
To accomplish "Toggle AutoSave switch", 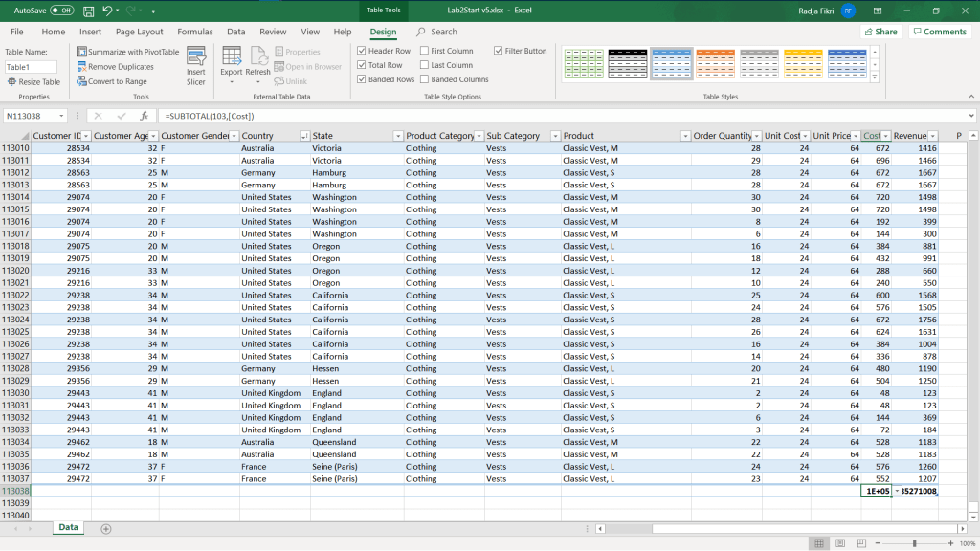I will click(x=61, y=11).
